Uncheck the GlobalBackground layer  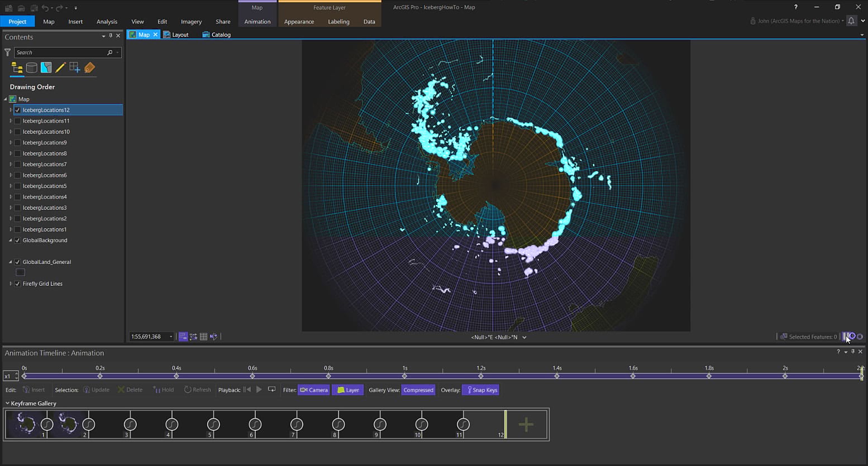point(18,241)
